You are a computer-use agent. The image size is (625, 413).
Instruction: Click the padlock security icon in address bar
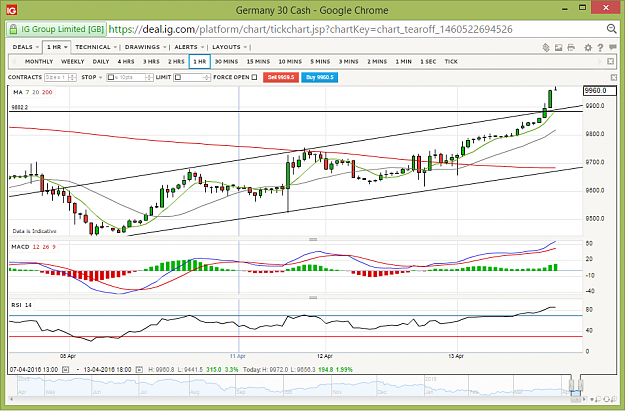pyautogui.click(x=14, y=30)
